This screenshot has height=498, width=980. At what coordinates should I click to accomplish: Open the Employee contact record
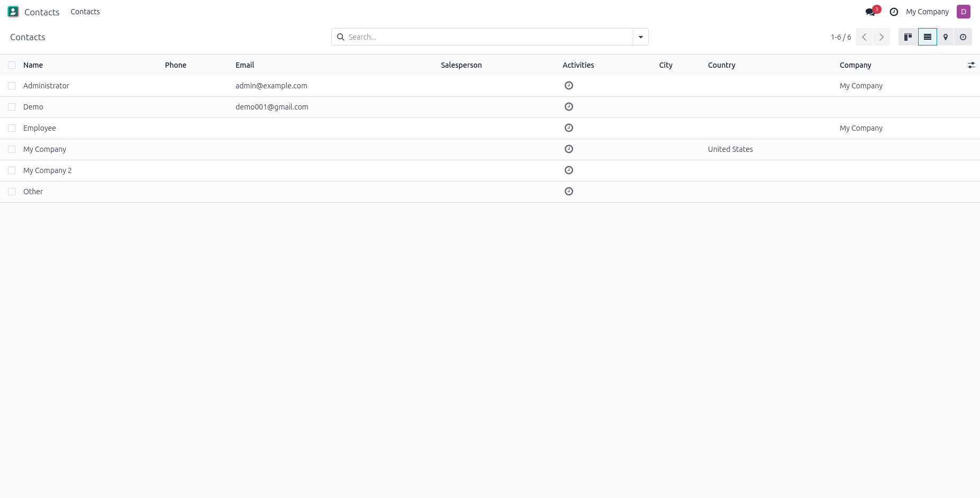click(40, 128)
